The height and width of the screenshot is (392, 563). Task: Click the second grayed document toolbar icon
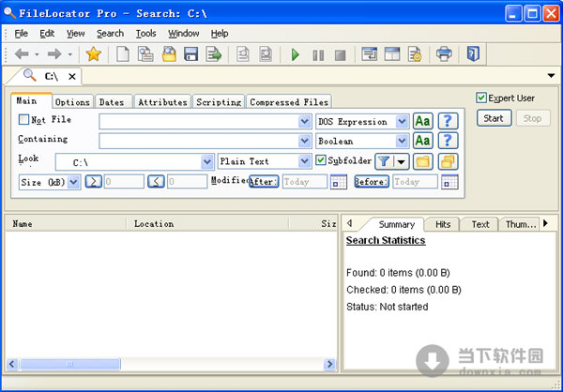point(266,54)
